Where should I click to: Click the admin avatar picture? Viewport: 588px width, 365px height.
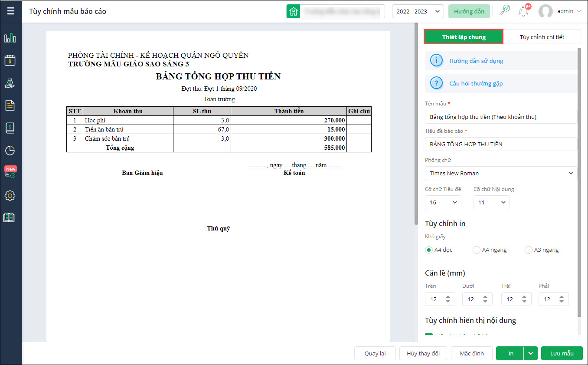pos(546,11)
